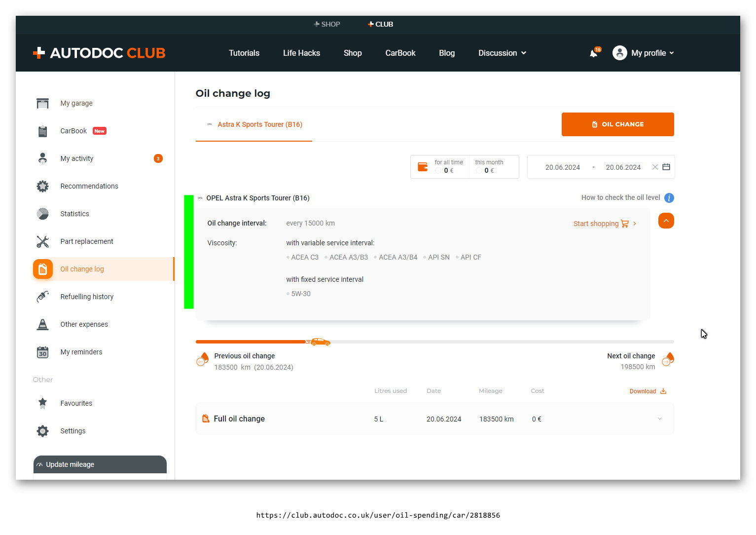Screen dimensions: 756x535
Task: Click the '5 L' litres used cell
Action: 379,419
